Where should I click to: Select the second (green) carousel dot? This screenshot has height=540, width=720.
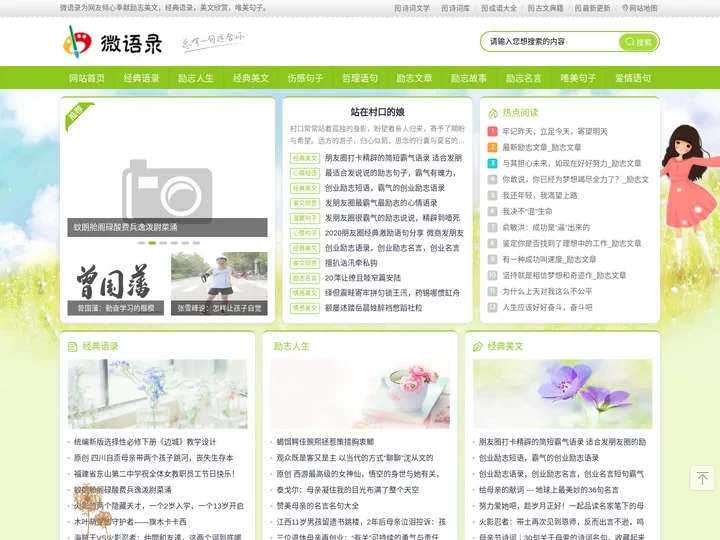pos(152,243)
